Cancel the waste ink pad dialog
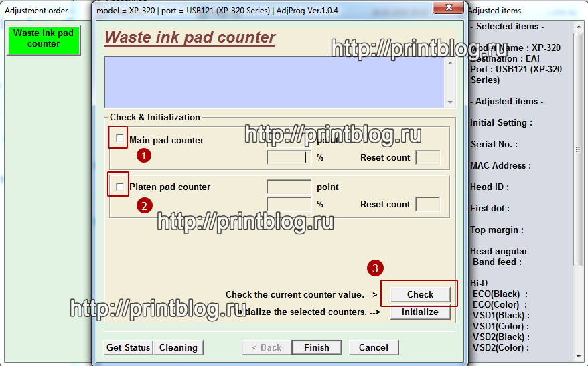The width and height of the screenshot is (588, 366). click(373, 347)
